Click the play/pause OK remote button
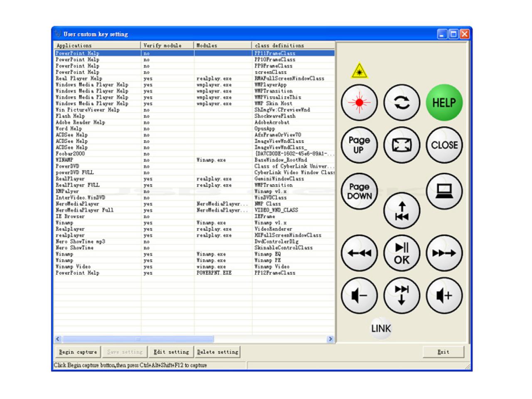Screen dimensions: 532x399 [401, 253]
